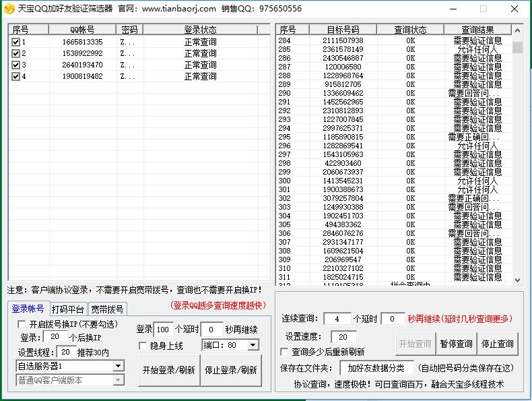Viewport: 532px width, 401px height.
Task: Click the 登录 count field showing 100
Action: [x=163, y=330]
